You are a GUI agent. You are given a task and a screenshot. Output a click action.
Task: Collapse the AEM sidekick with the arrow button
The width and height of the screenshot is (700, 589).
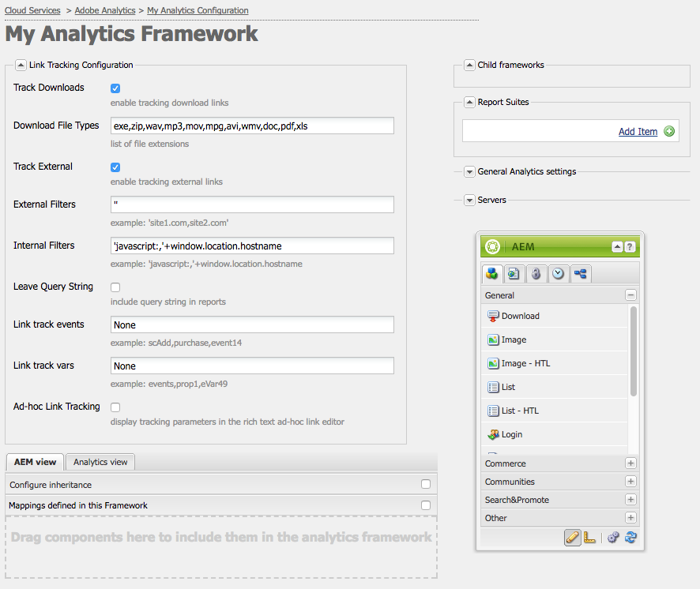(617, 247)
